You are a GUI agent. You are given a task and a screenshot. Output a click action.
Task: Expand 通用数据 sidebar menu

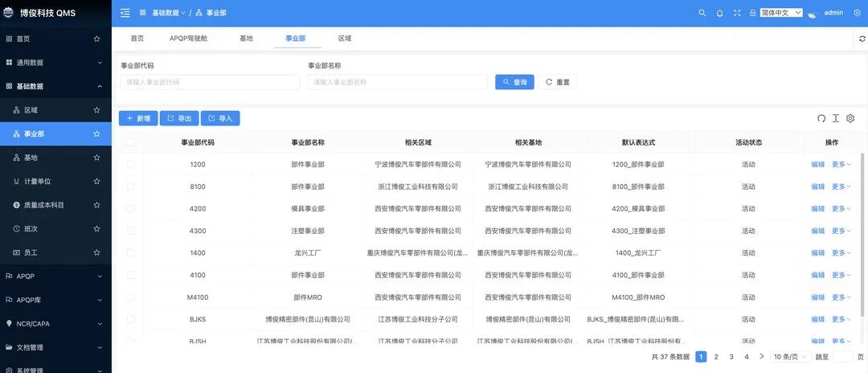[55, 63]
